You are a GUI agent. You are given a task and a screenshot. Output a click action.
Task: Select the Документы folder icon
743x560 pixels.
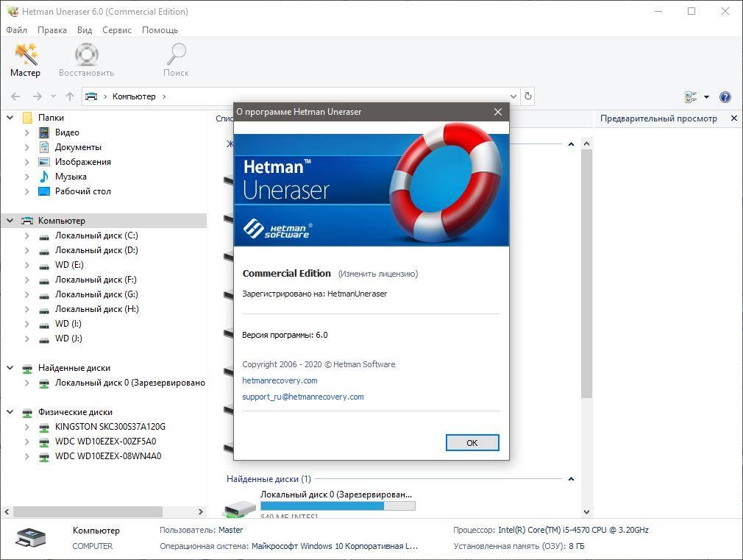(44, 147)
